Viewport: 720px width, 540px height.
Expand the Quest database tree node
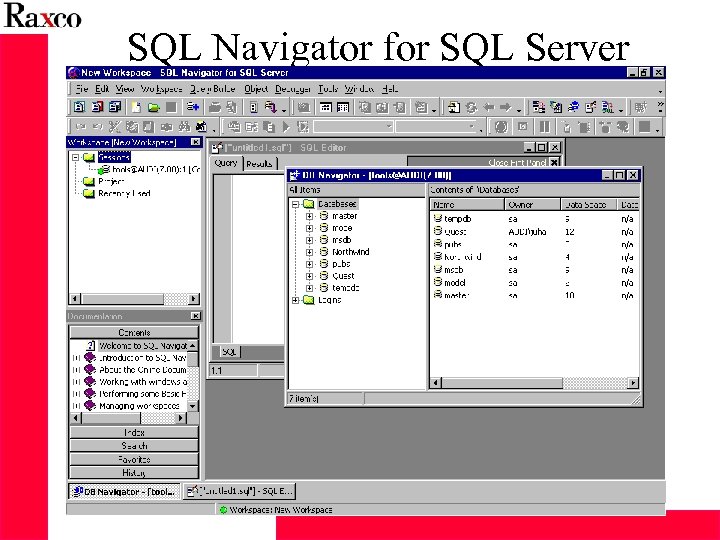309,276
